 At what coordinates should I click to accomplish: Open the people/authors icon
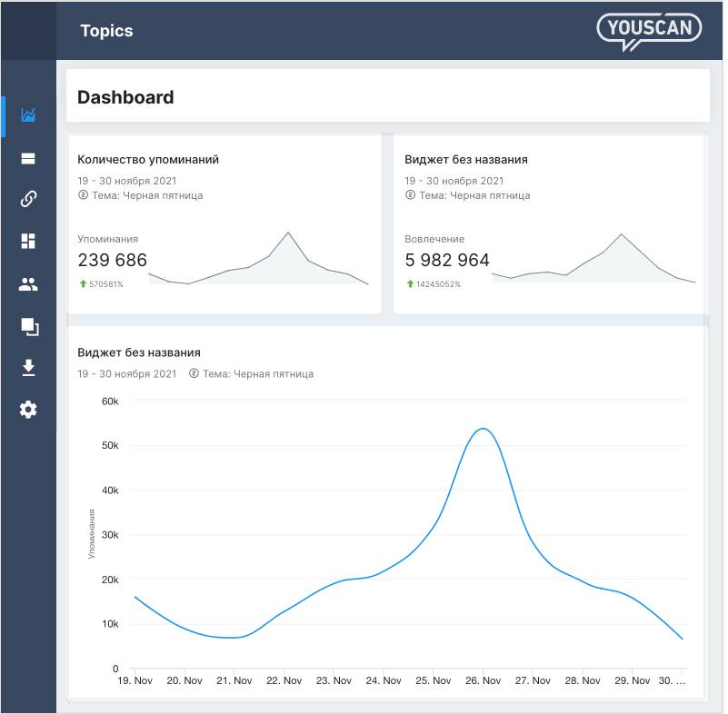(x=28, y=284)
